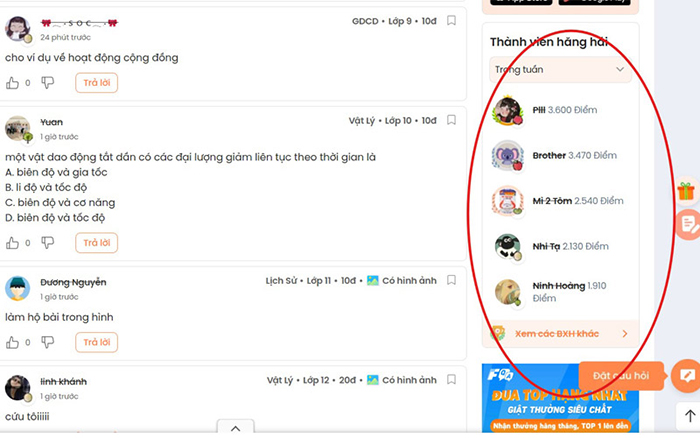The width and height of the screenshot is (700, 438).
Task: Expand the bottom center chevron-up panel
Action: coord(235,428)
